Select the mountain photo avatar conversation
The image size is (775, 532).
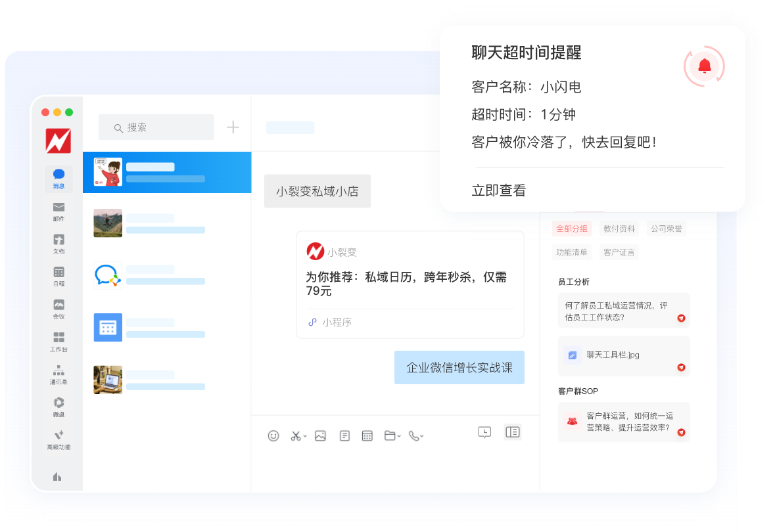[x=167, y=223]
